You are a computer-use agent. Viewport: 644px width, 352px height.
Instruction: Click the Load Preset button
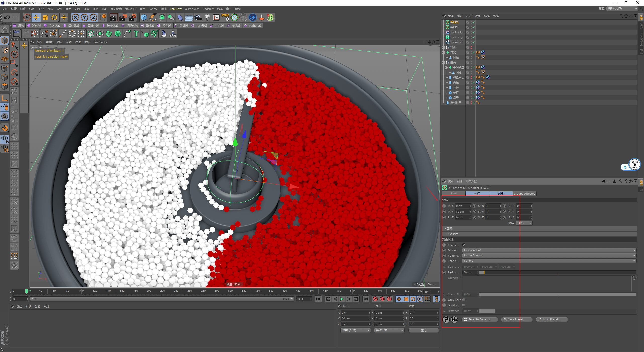(x=551, y=320)
